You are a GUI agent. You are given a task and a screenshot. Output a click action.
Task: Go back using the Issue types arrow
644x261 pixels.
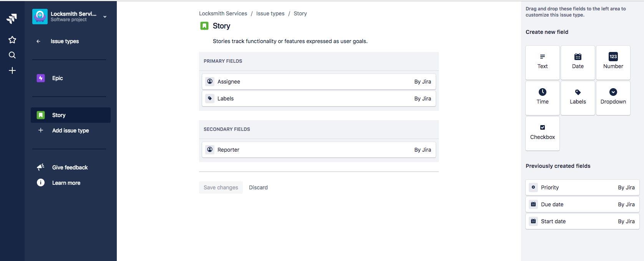[x=38, y=41]
